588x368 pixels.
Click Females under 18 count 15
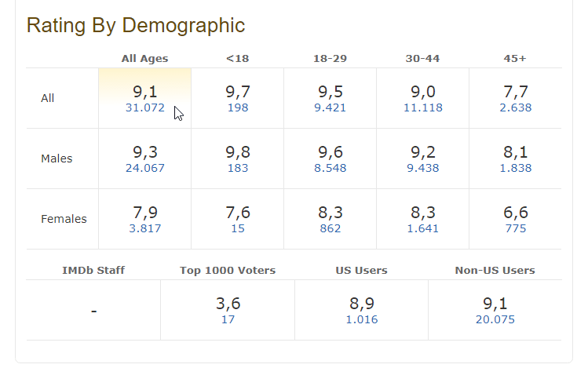238,228
